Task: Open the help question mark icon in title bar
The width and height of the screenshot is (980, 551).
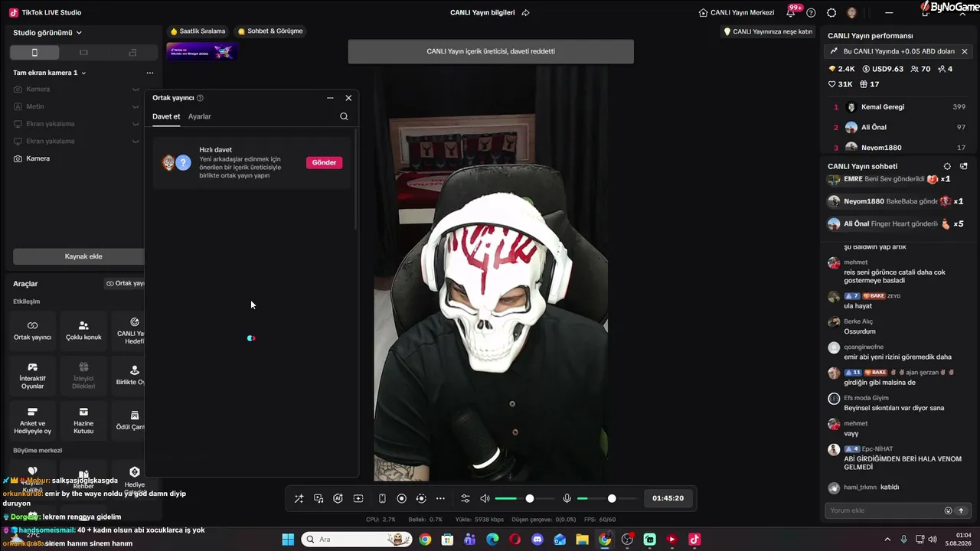Action: 811,12
